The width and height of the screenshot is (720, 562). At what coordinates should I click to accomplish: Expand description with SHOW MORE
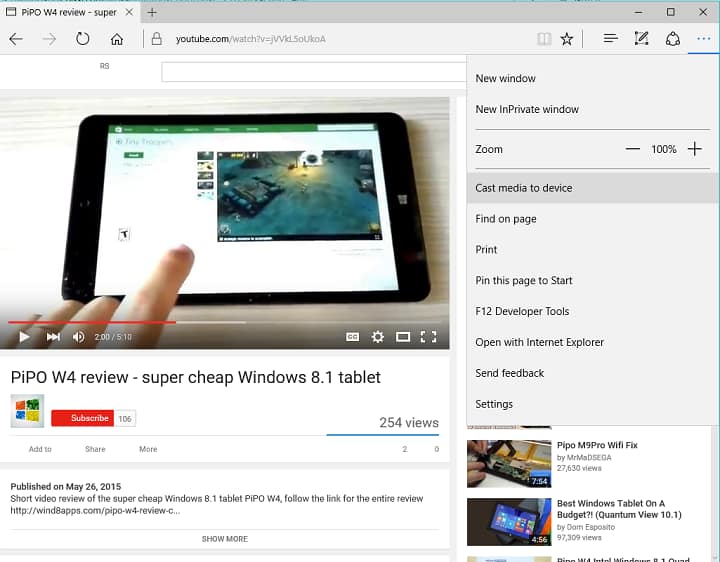[x=224, y=539]
